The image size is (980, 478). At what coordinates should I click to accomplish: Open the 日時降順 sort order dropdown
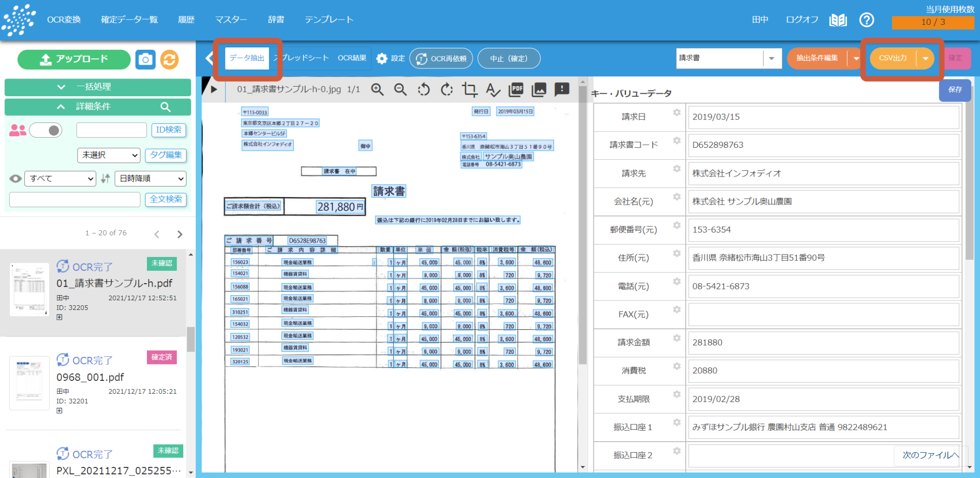[x=150, y=178]
